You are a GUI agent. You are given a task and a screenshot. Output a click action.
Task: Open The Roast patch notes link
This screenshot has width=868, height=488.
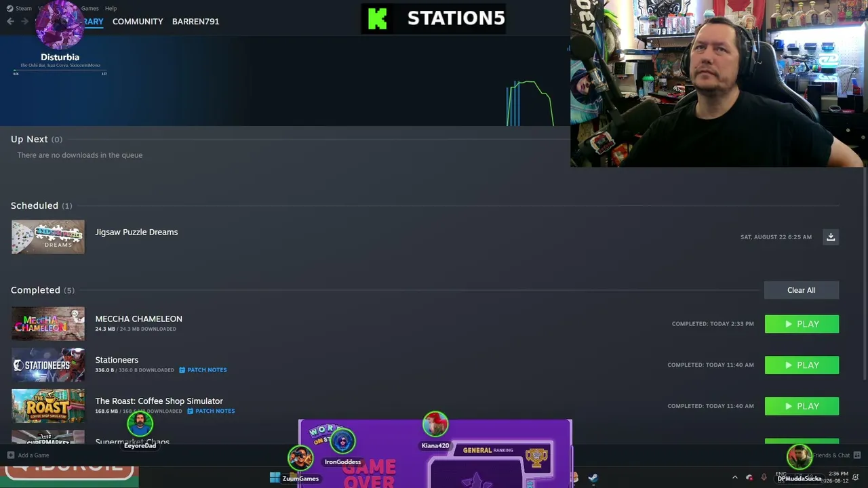click(x=215, y=411)
